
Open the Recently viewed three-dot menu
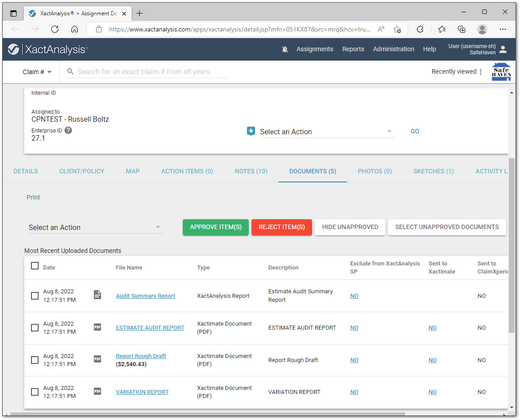point(480,72)
